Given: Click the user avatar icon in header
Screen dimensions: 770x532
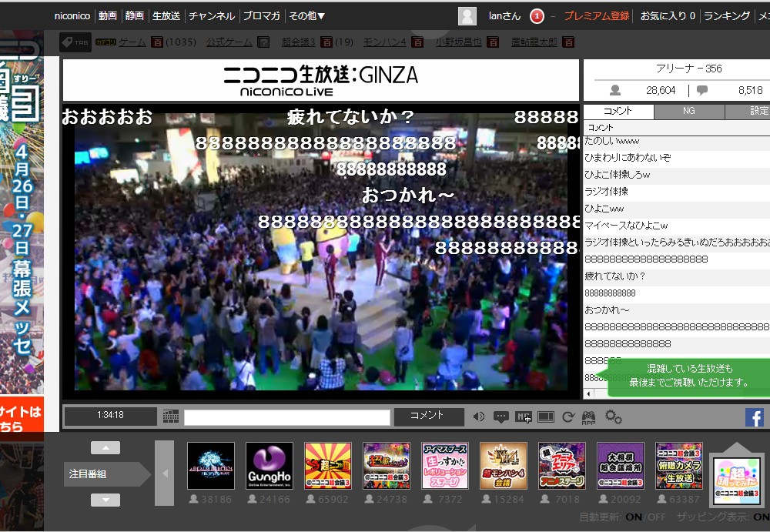Looking at the screenshot, I should 467,16.
